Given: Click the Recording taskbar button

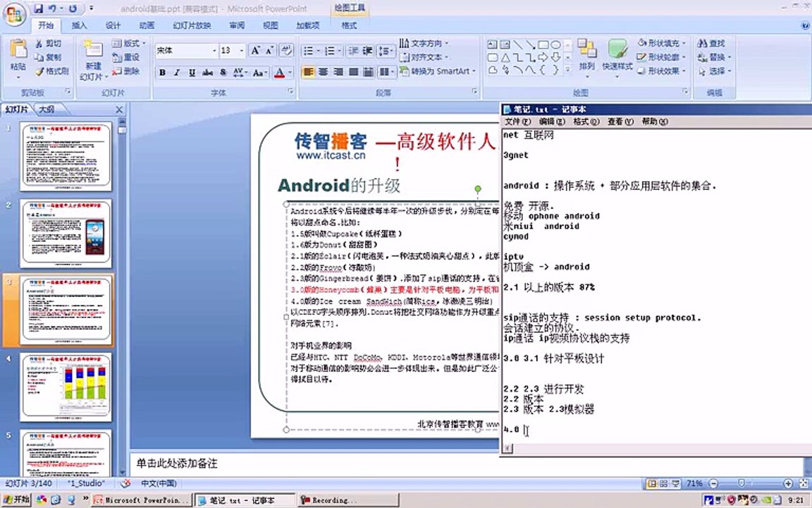Looking at the screenshot, I should pos(348,500).
